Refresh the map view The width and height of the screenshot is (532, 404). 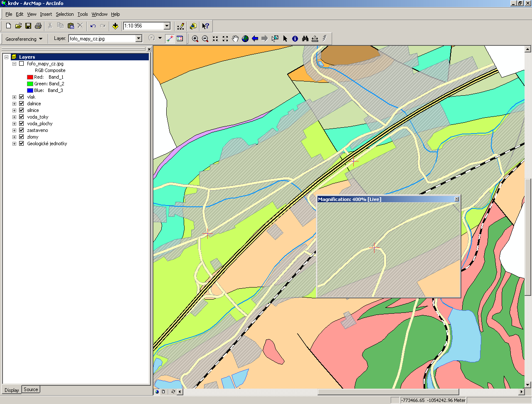173,392
